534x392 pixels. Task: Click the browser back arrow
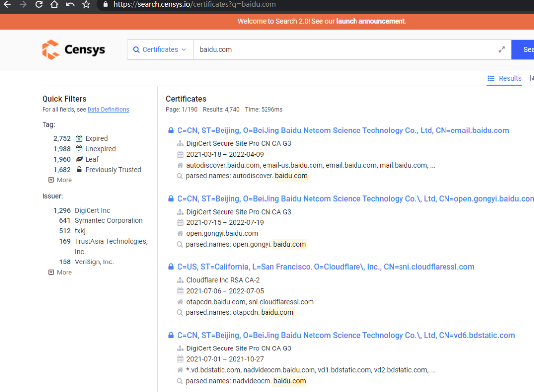(x=7, y=5)
